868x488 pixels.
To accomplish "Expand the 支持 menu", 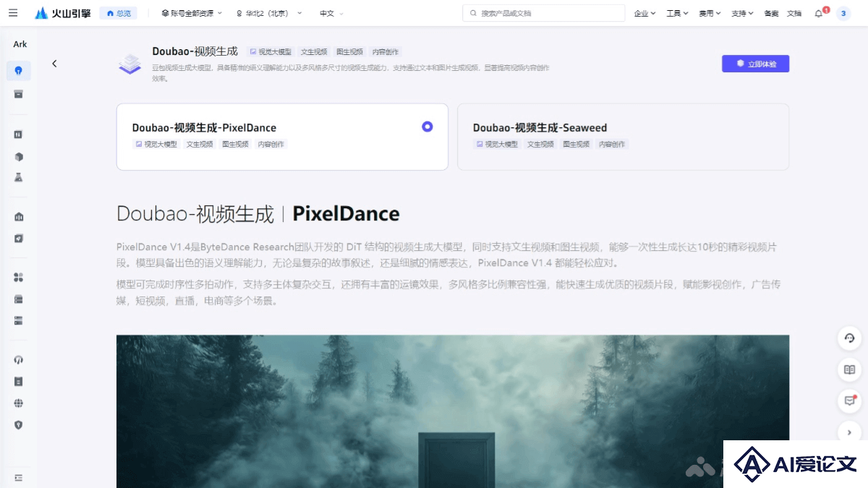I will click(742, 13).
